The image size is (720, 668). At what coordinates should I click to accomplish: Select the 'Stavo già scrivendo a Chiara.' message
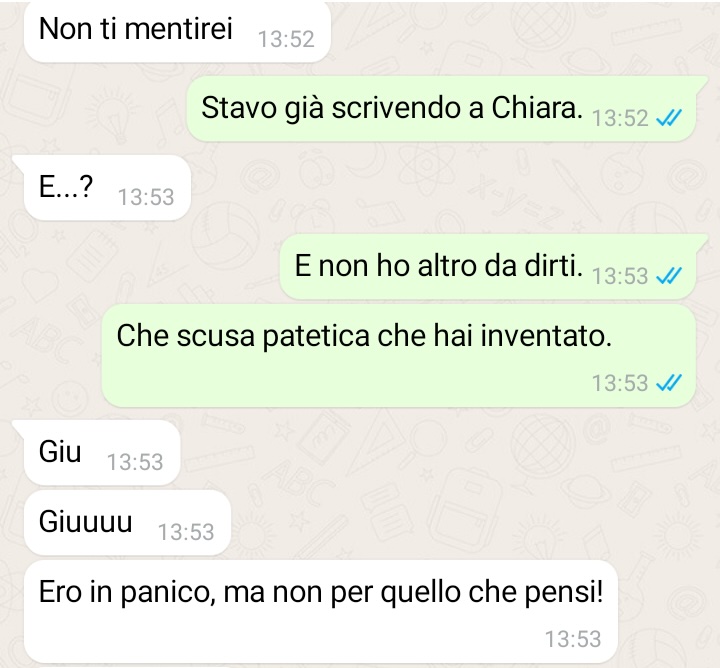click(x=441, y=109)
